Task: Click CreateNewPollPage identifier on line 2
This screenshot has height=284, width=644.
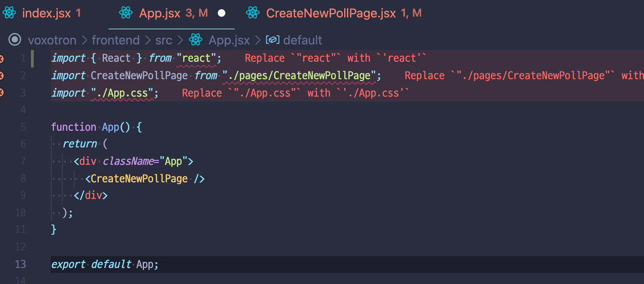Action: 139,76
